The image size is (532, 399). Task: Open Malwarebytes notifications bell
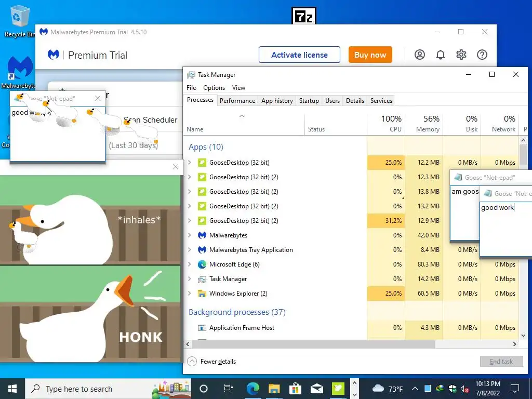tap(441, 55)
